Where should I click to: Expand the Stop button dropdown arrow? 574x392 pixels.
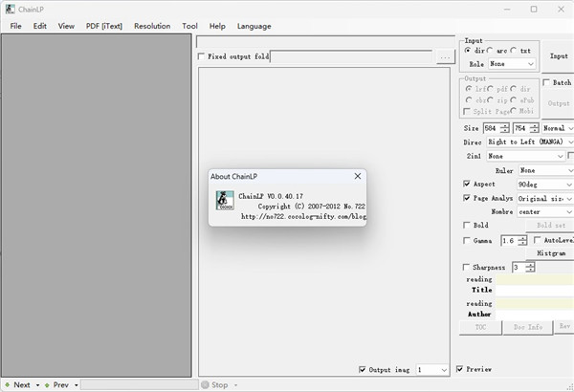point(235,385)
